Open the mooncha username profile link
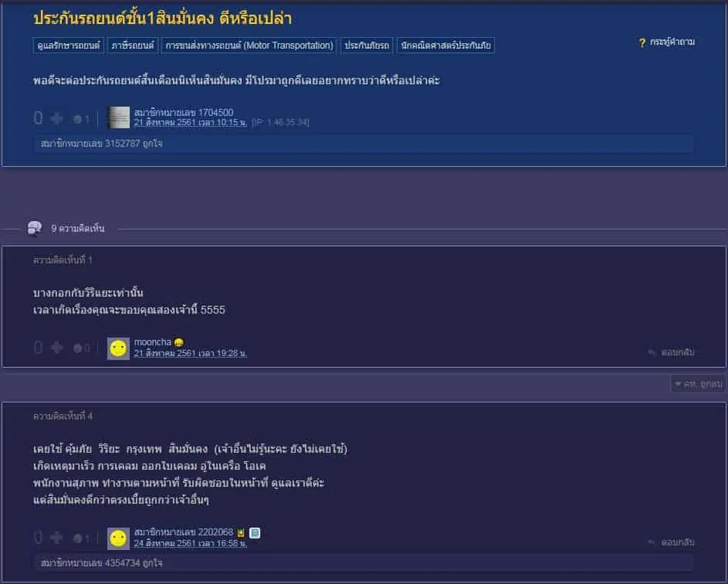The image size is (728, 584). [153, 342]
